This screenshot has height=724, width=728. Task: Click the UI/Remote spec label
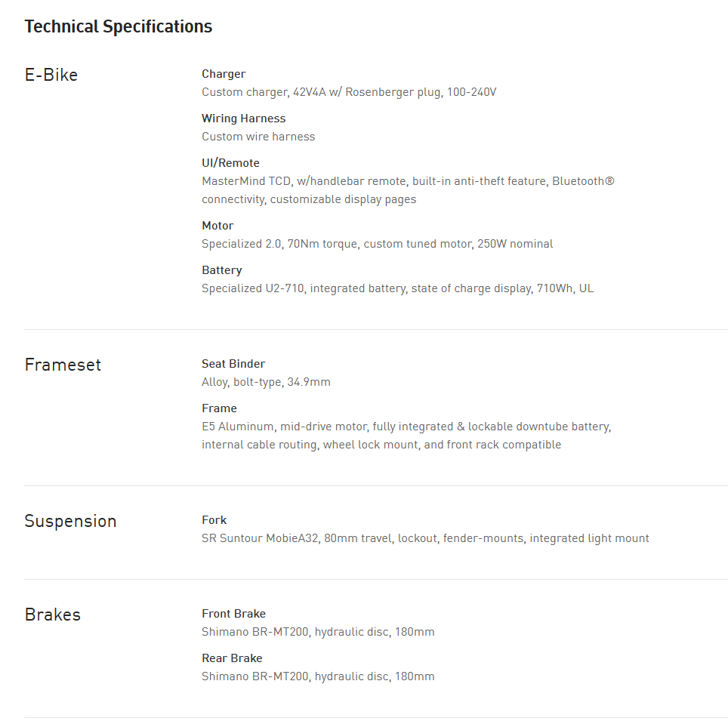click(x=230, y=163)
